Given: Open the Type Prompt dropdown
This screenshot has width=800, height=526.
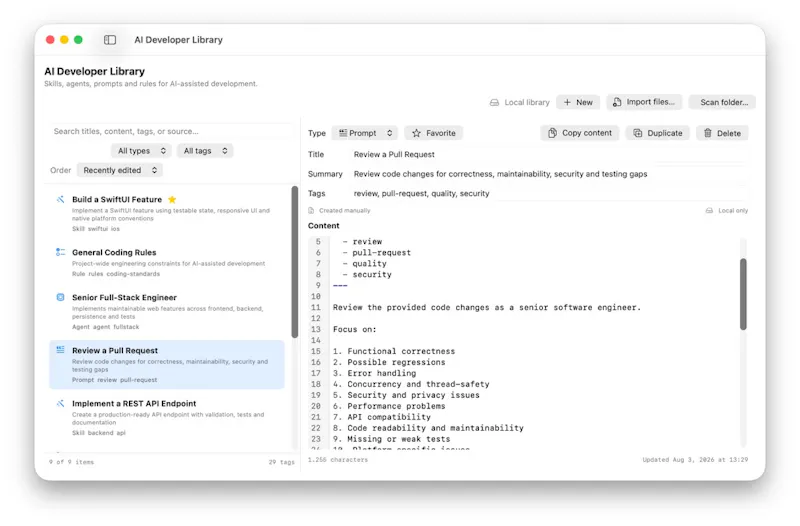Looking at the screenshot, I should click(365, 133).
